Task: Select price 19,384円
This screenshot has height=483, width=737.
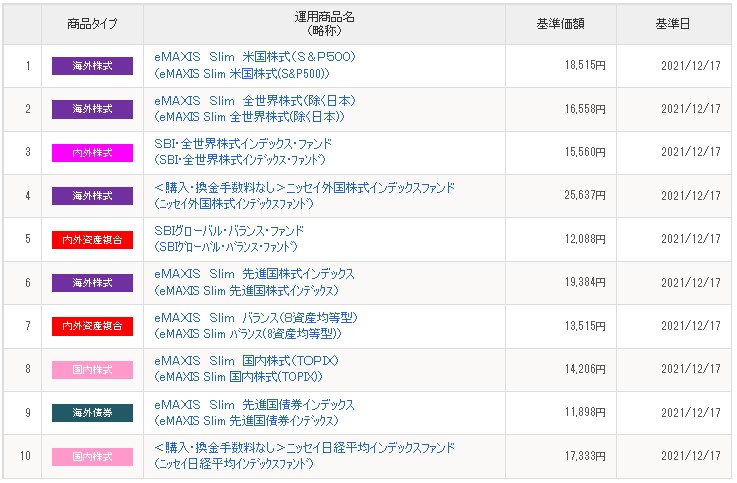Action: tap(585, 282)
